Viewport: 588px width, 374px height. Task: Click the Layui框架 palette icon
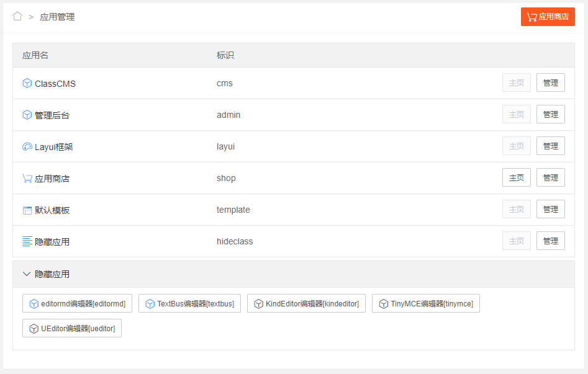click(27, 146)
